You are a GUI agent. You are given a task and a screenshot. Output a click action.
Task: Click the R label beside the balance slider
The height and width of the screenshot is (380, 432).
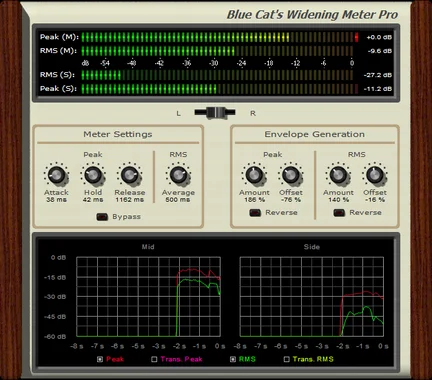253,114
